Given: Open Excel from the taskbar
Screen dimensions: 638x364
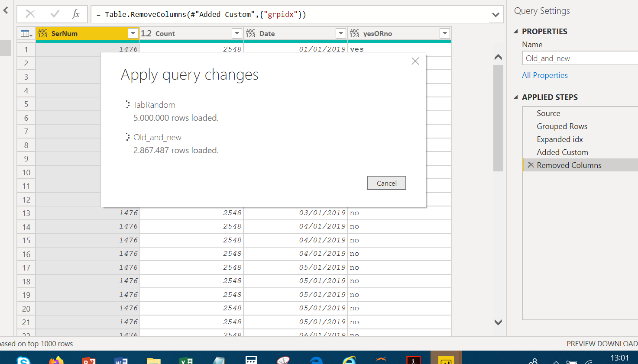Looking at the screenshot, I should pos(186,360).
